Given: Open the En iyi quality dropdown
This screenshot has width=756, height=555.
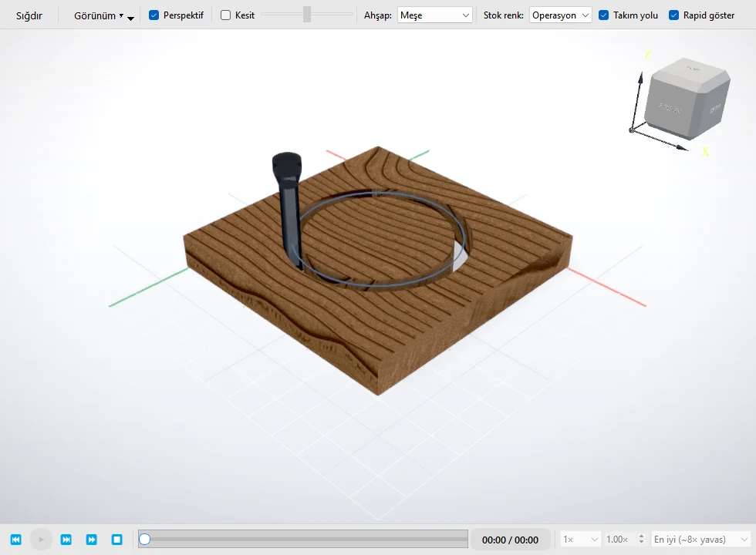Looking at the screenshot, I should [x=700, y=540].
